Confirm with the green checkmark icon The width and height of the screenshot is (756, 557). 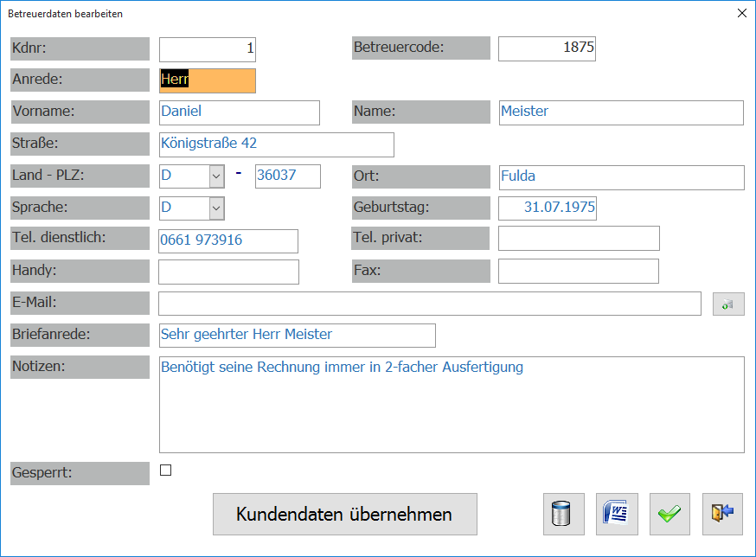click(669, 514)
